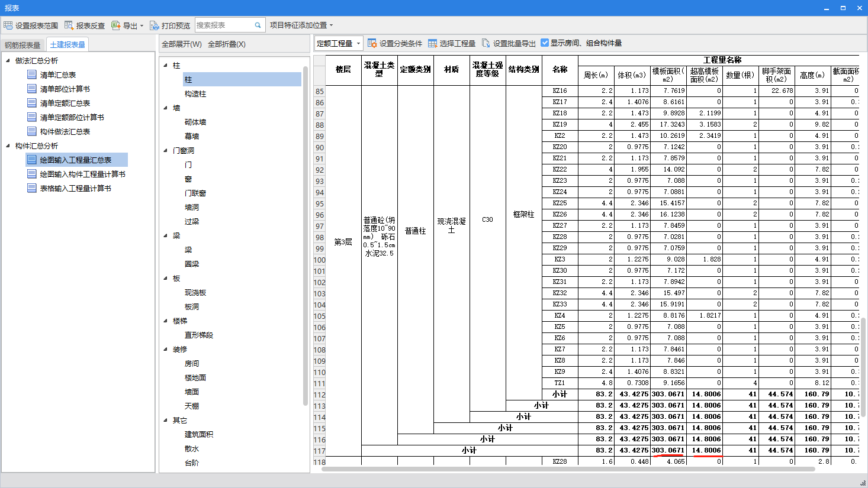Click the 设置报表范围 icon
Viewport: 868px width, 488px height.
8,25
